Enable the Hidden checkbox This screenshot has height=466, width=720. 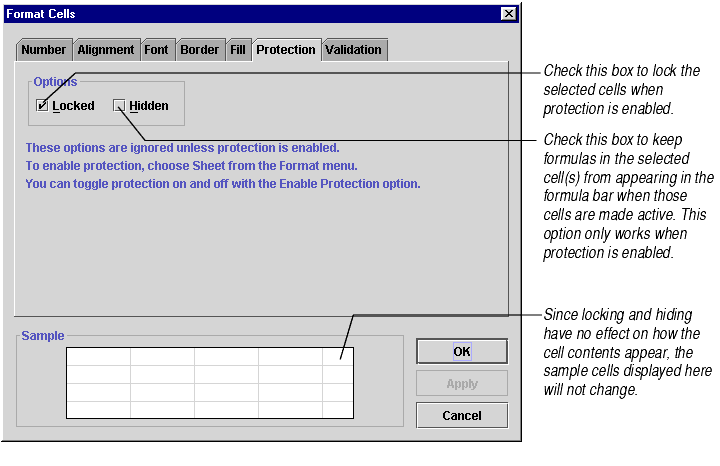pos(120,105)
